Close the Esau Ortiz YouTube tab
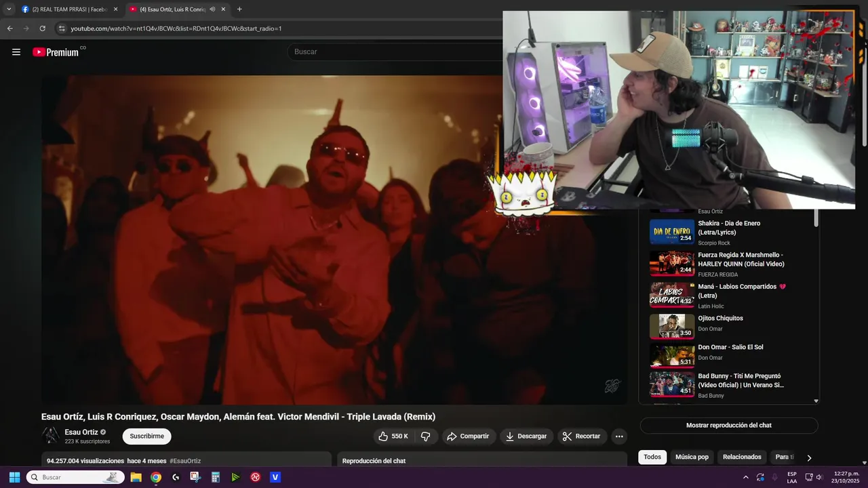 [x=223, y=9]
